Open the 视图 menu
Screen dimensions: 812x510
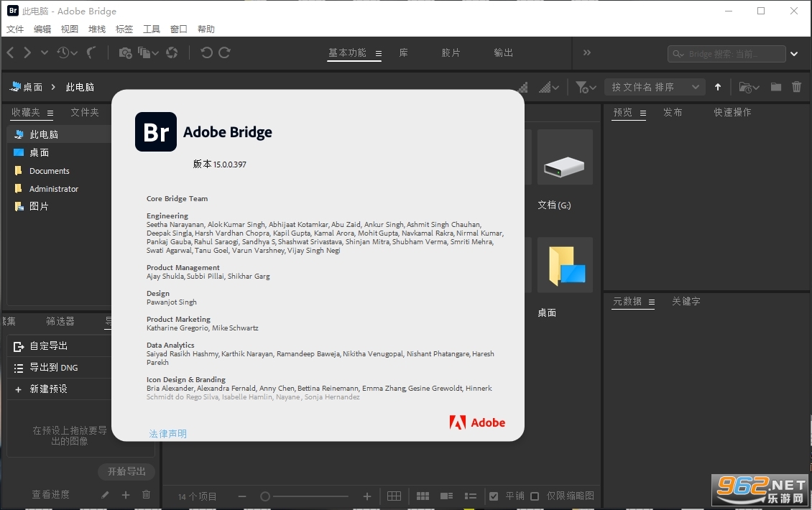[x=70, y=29]
